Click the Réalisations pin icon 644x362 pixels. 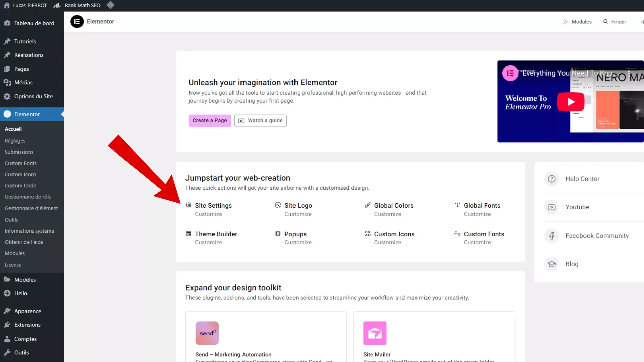(7, 55)
